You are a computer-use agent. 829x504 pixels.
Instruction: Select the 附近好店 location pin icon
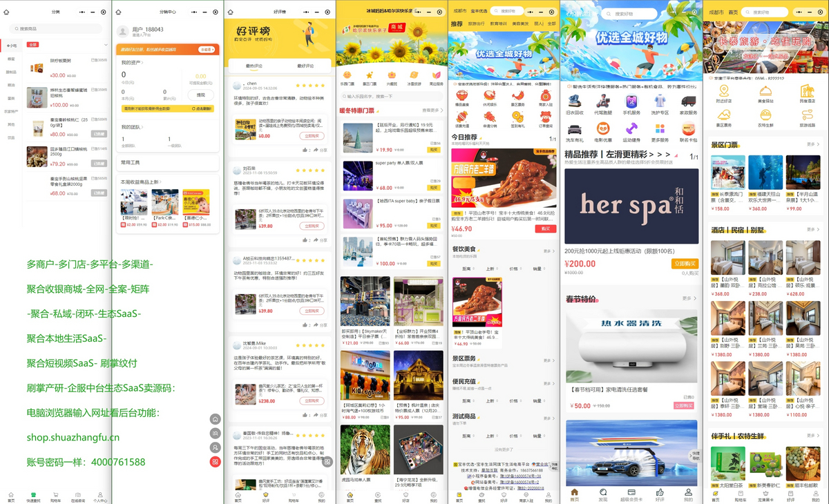(724, 91)
